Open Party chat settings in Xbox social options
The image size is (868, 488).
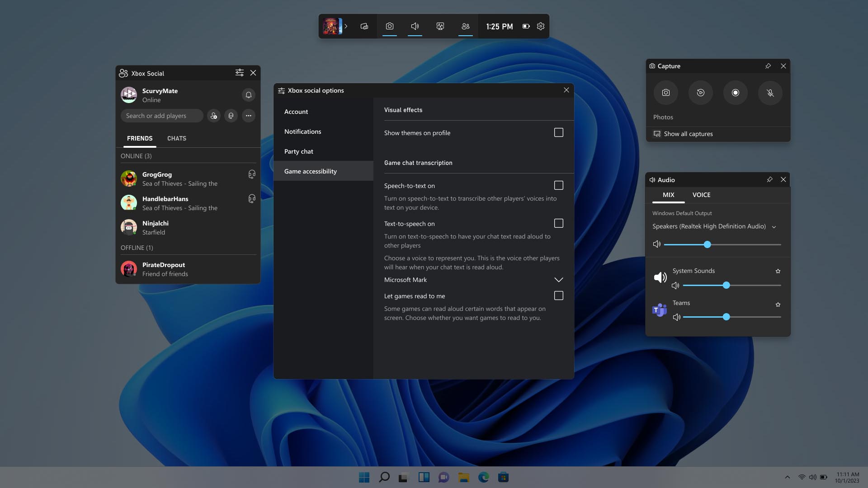click(299, 151)
